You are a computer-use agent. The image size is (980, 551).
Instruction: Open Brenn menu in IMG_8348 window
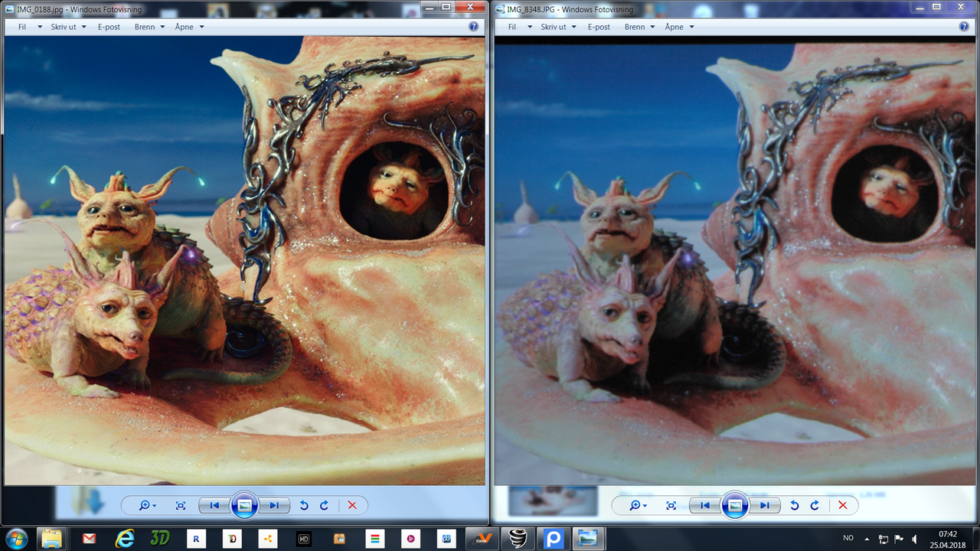tap(639, 27)
